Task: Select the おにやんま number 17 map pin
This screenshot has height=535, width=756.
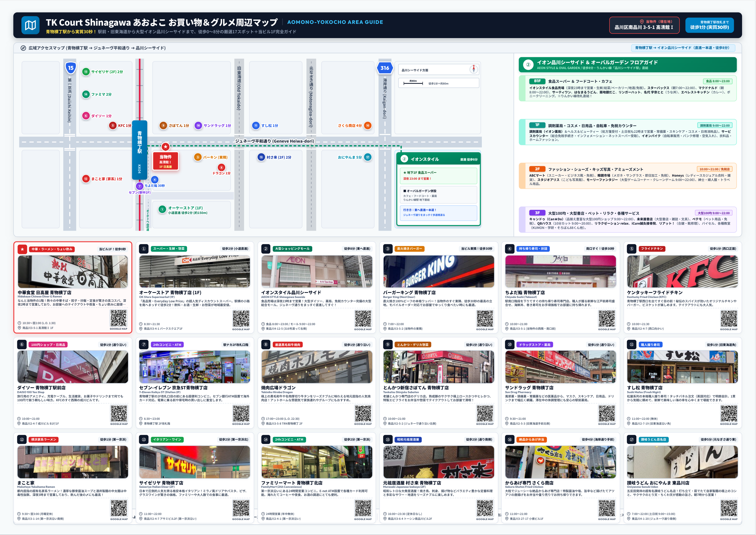Action: point(368,157)
